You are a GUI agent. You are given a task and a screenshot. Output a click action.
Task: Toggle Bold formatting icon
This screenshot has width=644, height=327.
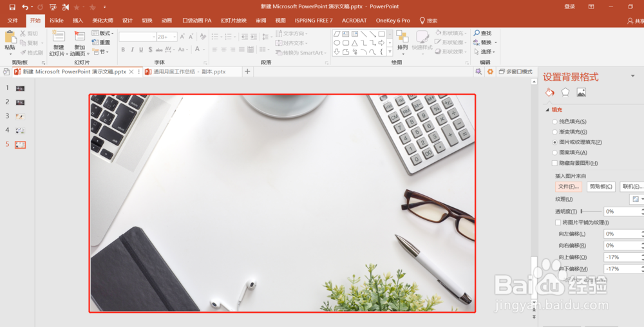pyautogui.click(x=123, y=50)
